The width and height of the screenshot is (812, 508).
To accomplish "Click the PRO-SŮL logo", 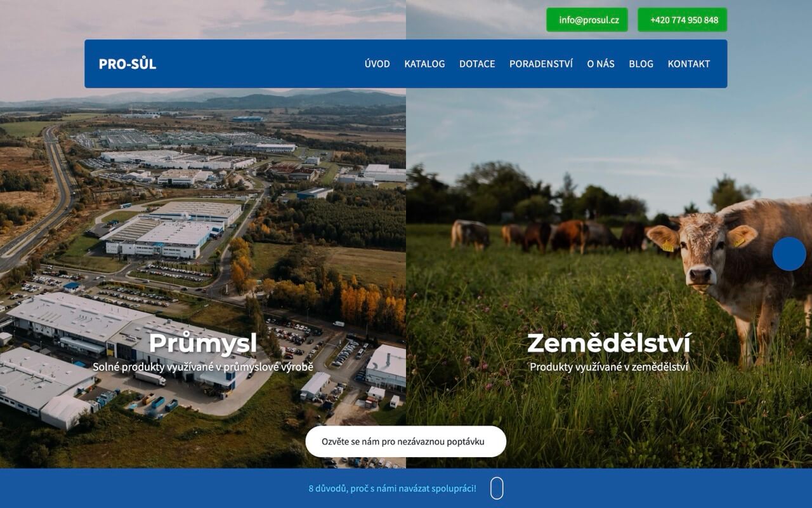I will pos(128,63).
